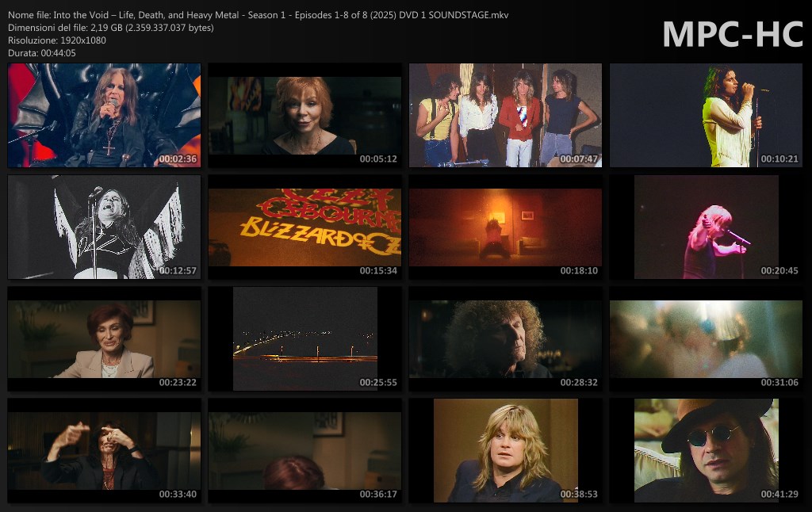Click the singer in yellow thumbnail at 00:10:21

pos(706,116)
